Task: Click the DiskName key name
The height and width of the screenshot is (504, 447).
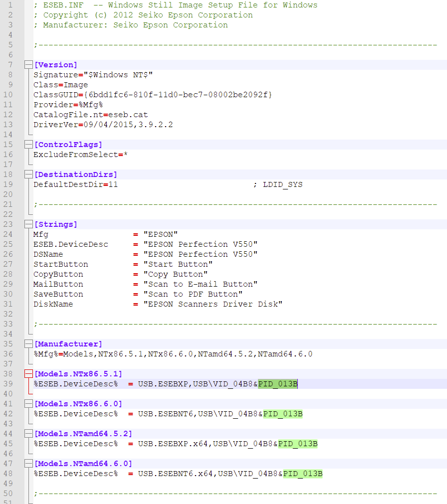Action: (53, 304)
